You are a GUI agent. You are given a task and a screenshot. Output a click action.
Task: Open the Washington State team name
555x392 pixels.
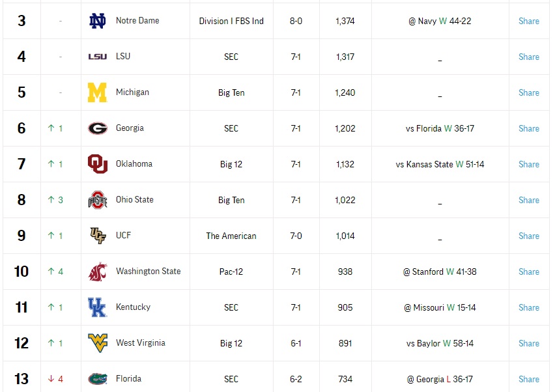click(149, 272)
